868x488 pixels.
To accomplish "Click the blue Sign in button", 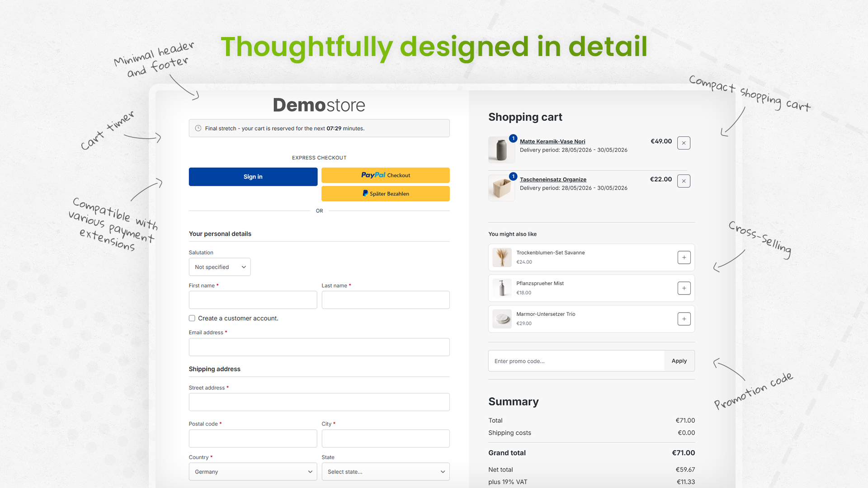I will pyautogui.click(x=253, y=177).
